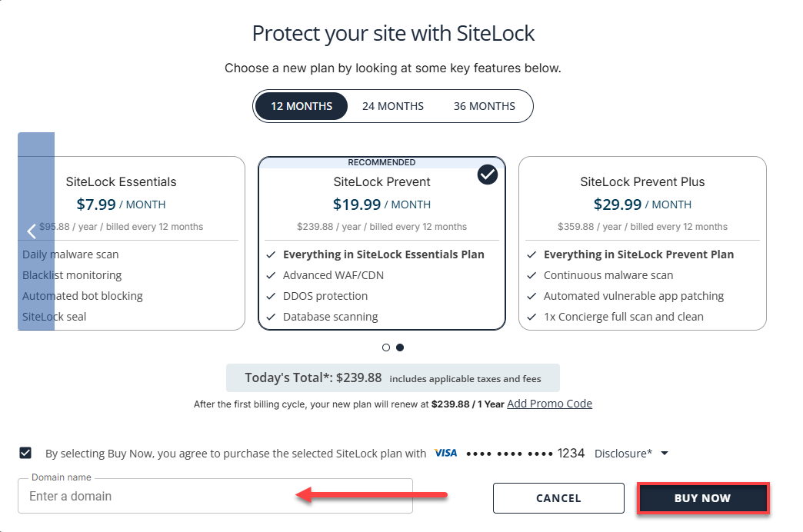Click the CANCEL button
Image resolution: width=803 pixels, height=532 pixels.
point(558,498)
